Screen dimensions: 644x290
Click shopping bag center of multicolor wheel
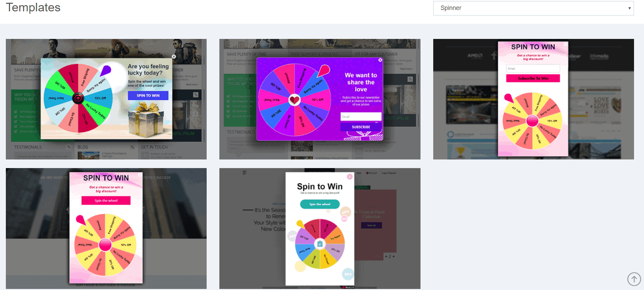(x=320, y=244)
